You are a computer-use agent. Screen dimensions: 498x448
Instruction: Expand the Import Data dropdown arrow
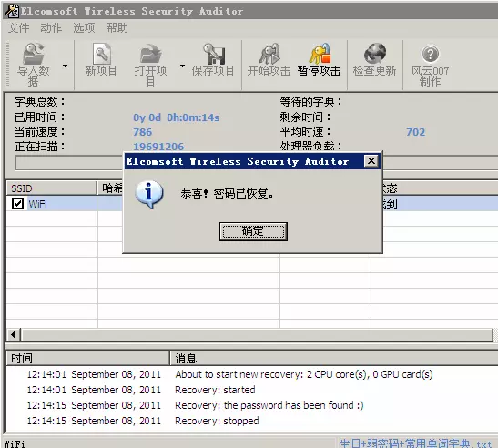[x=66, y=66]
